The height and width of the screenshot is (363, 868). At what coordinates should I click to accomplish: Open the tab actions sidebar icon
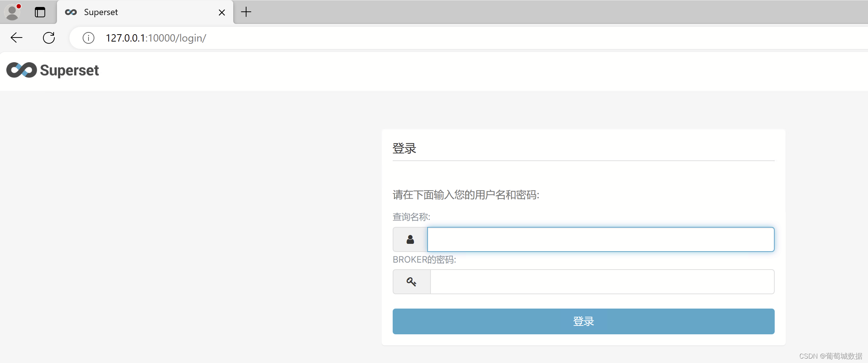point(40,12)
